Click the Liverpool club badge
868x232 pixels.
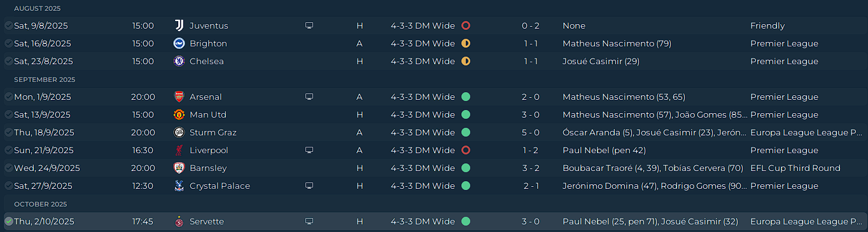point(179,151)
